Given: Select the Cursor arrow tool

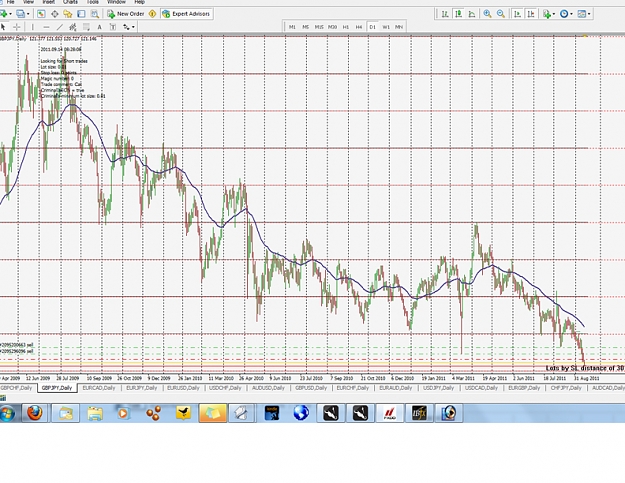Looking at the screenshot, I should 4,27.
